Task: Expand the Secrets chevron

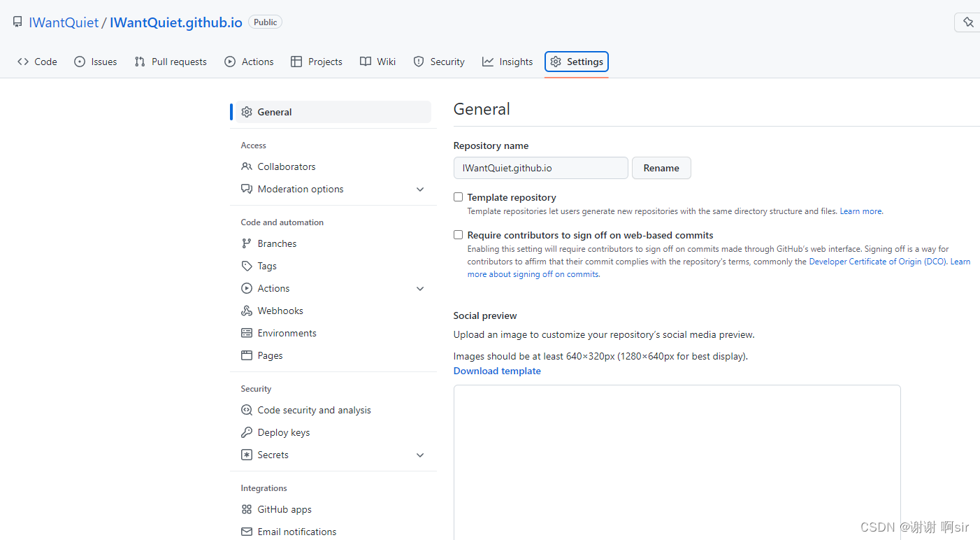Action: point(420,455)
